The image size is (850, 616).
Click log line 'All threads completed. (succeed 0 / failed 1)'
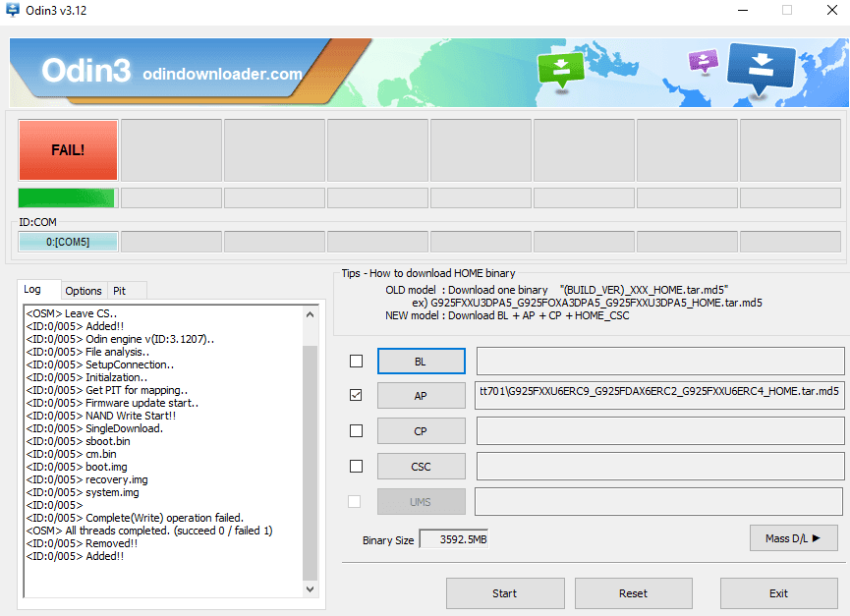[x=149, y=531]
